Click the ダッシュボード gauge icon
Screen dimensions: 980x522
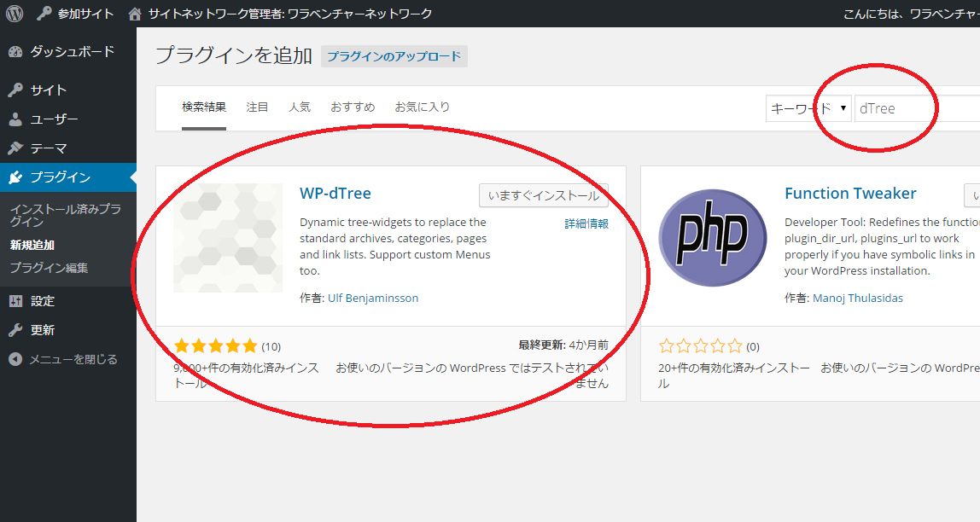tap(15, 52)
